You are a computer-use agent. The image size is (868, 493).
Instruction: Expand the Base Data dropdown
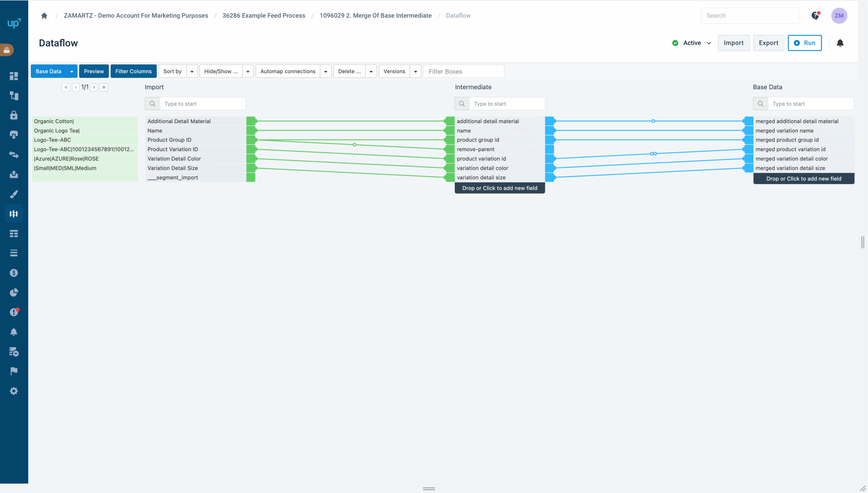pyautogui.click(x=71, y=71)
